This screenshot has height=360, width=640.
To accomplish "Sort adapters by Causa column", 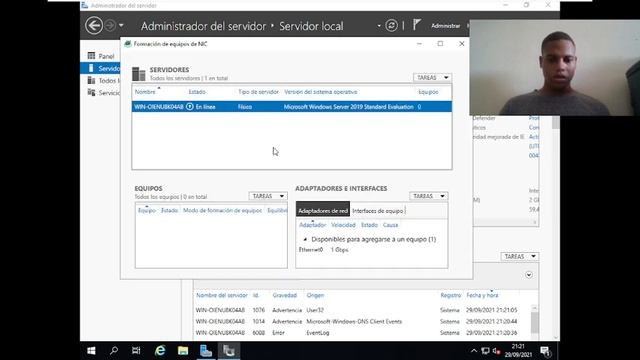I will (390, 225).
